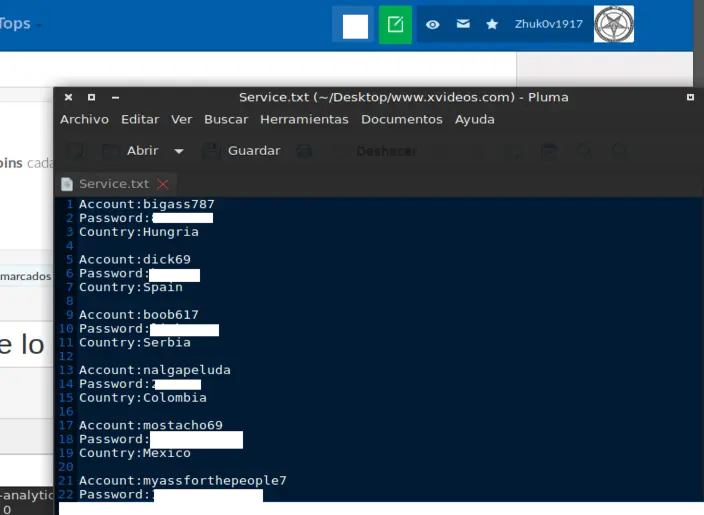Close the Service.txt tab with red X
This screenshot has width=704, height=515.
(163, 184)
